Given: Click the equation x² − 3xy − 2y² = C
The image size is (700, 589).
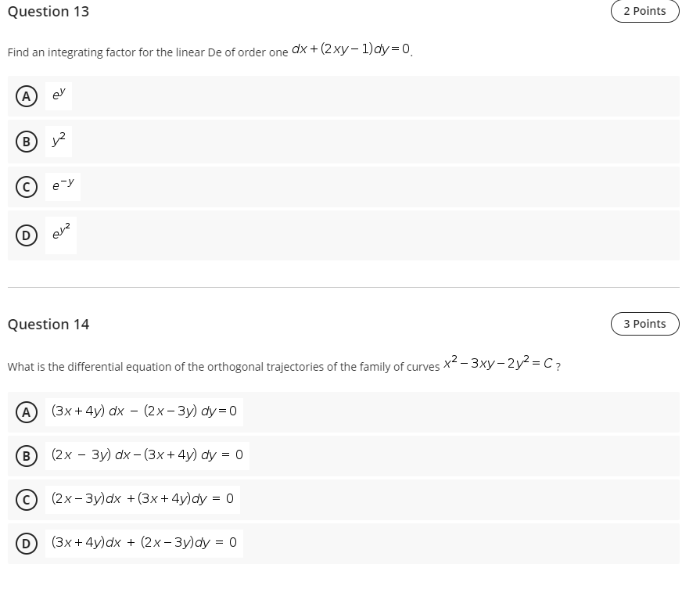Looking at the screenshot, I should point(498,363).
